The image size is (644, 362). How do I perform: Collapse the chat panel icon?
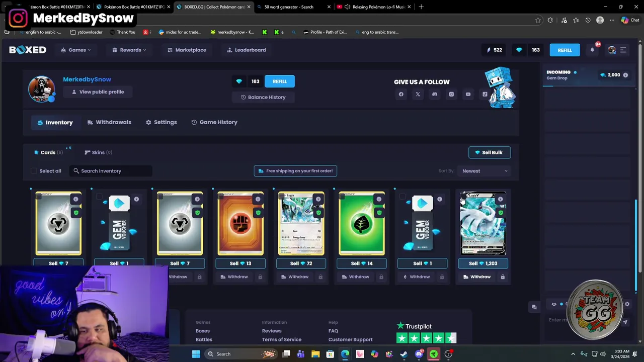(534, 307)
